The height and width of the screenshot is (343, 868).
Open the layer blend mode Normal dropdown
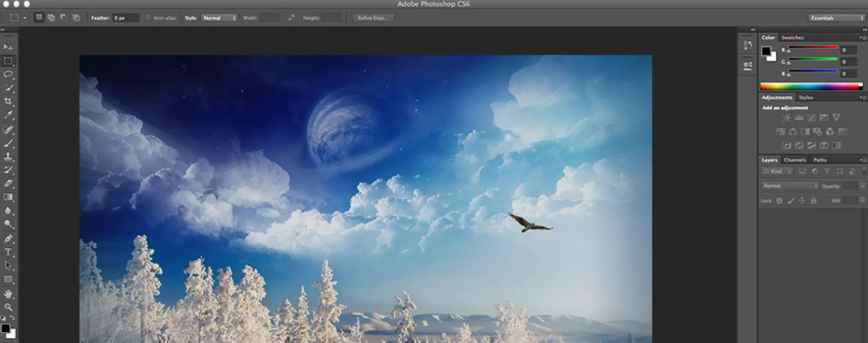790,186
